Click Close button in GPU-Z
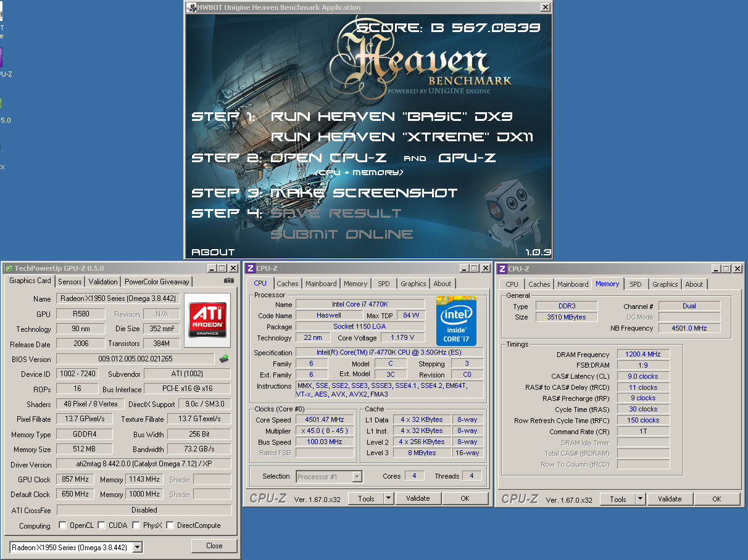The width and height of the screenshot is (748, 560). click(x=214, y=545)
